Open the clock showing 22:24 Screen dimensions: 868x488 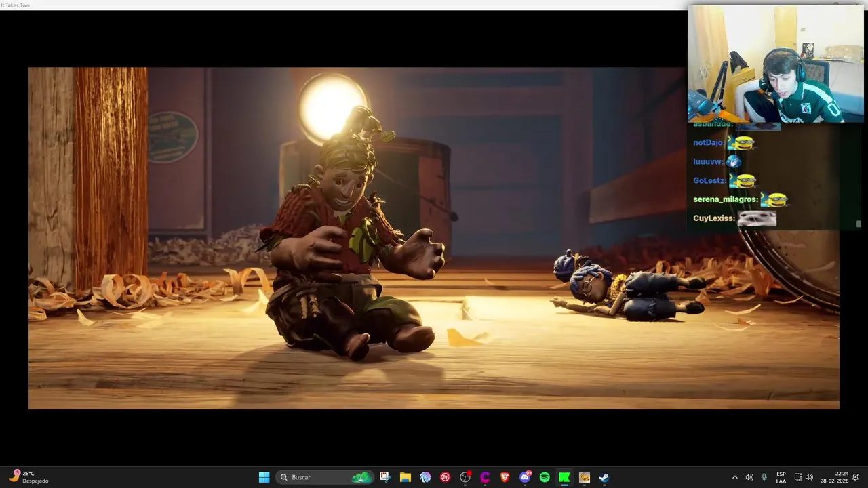pyautogui.click(x=834, y=477)
